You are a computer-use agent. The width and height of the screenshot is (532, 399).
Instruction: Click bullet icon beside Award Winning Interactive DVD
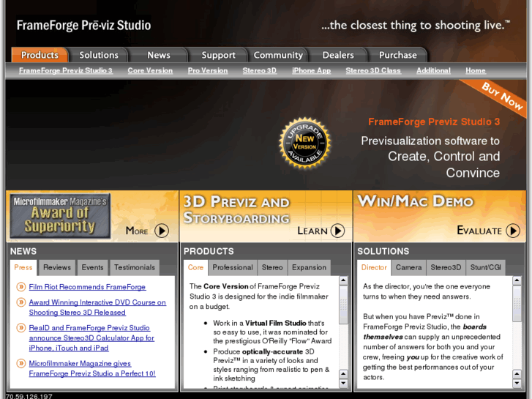point(21,302)
